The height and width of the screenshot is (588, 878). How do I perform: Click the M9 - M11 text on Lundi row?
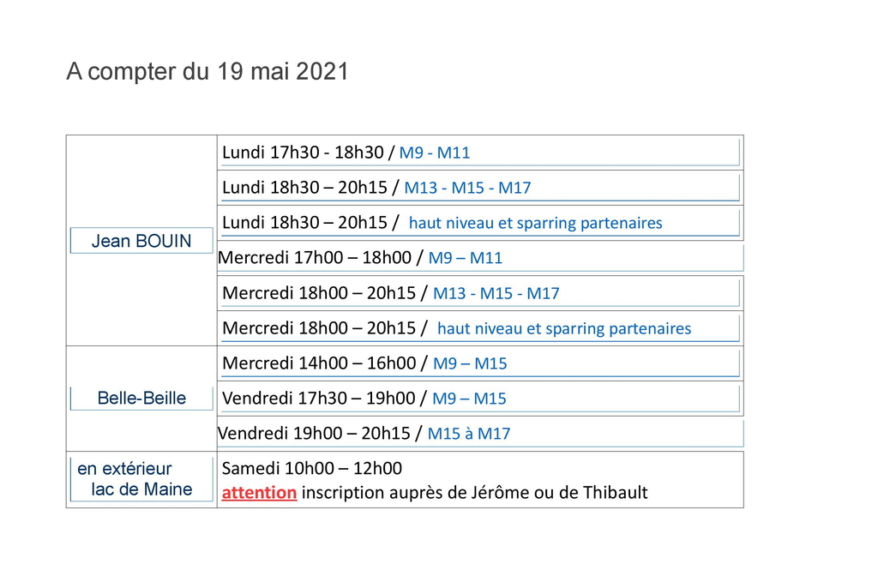[435, 153]
